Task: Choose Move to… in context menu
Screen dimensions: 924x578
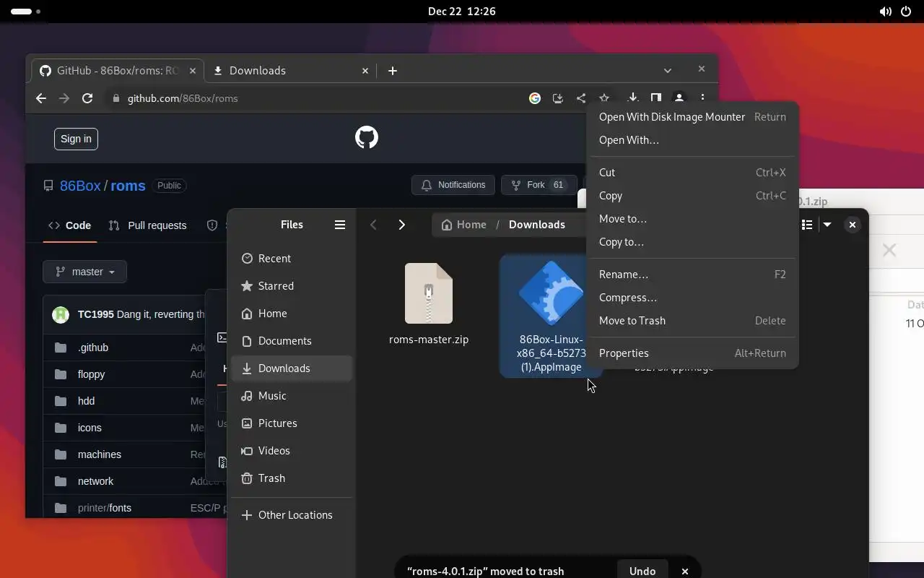Action: click(x=692, y=219)
